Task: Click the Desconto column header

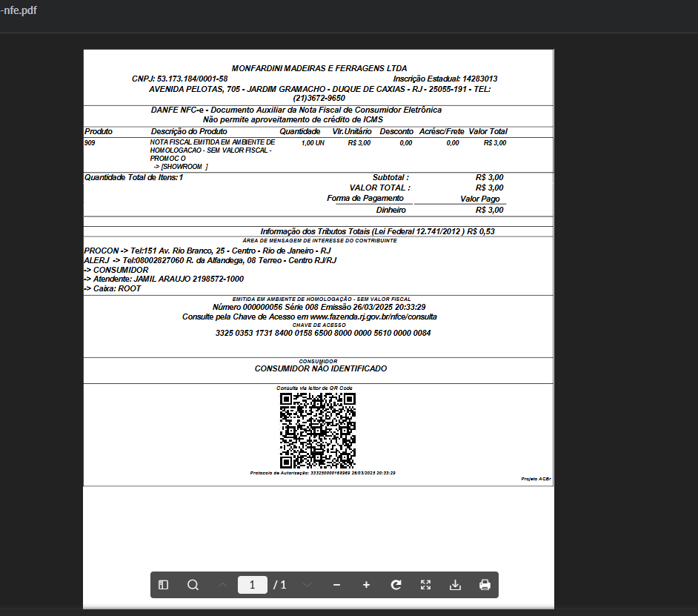Action: point(396,131)
